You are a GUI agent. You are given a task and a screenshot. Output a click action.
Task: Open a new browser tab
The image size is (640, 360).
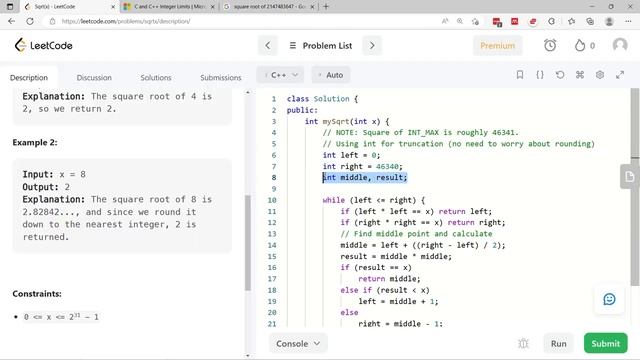coord(326,7)
